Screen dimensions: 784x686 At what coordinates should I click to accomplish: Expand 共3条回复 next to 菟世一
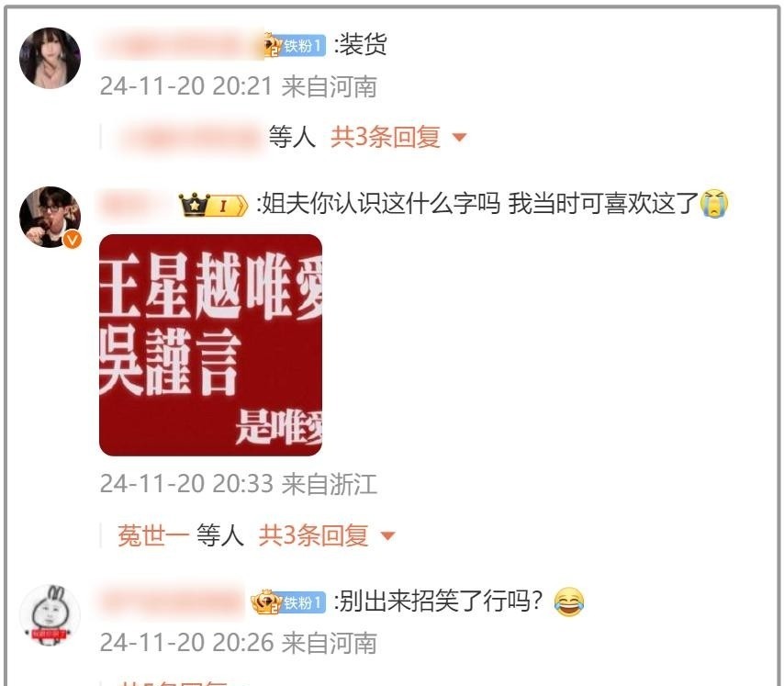pyautogui.click(x=313, y=535)
